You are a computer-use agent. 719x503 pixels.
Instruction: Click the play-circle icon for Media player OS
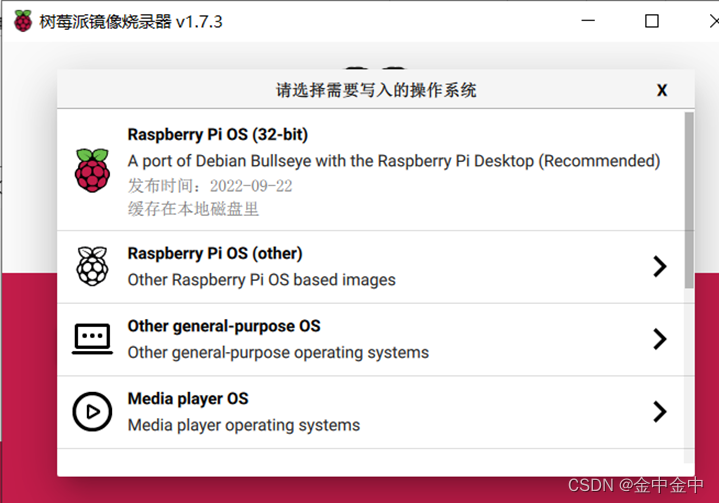92,412
